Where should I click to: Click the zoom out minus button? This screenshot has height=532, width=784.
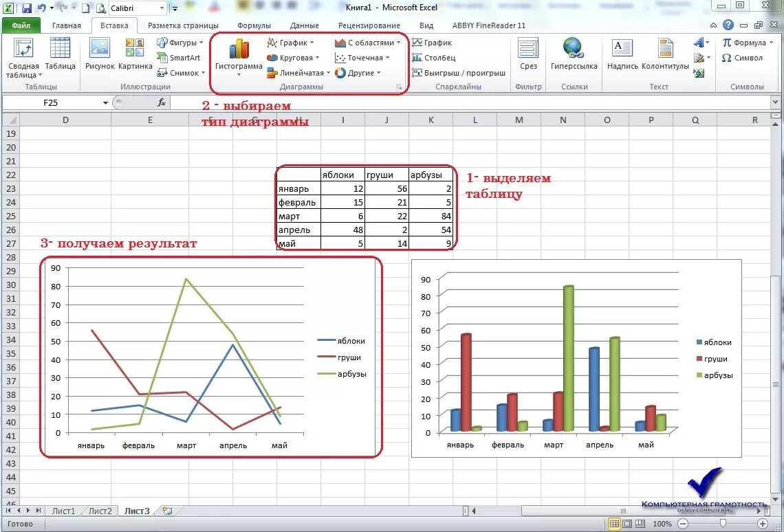click(683, 524)
